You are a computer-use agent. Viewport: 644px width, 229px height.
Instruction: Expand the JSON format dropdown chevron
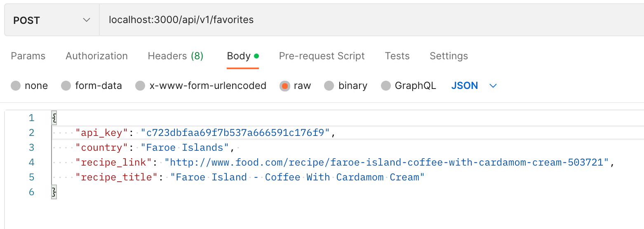(493, 86)
